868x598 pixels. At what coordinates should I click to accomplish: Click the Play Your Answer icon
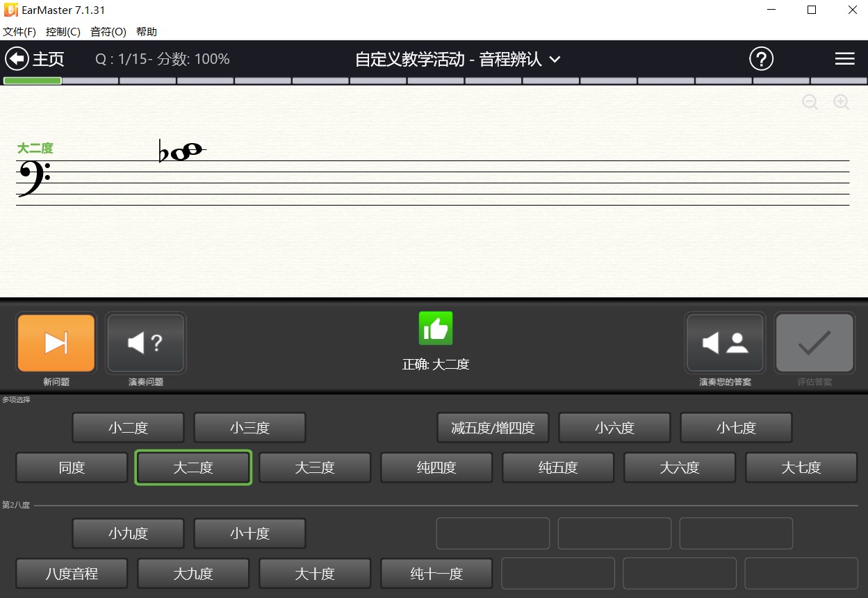coord(724,342)
